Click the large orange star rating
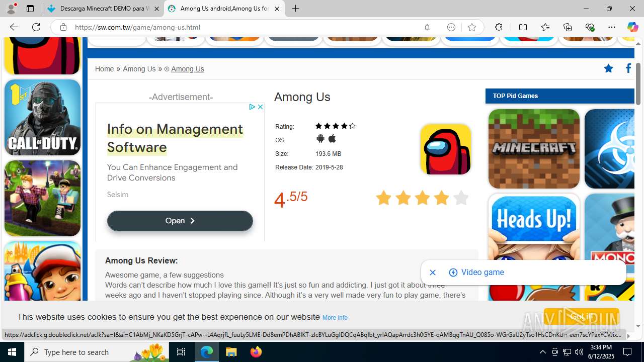The image size is (644, 362). click(422, 198)
